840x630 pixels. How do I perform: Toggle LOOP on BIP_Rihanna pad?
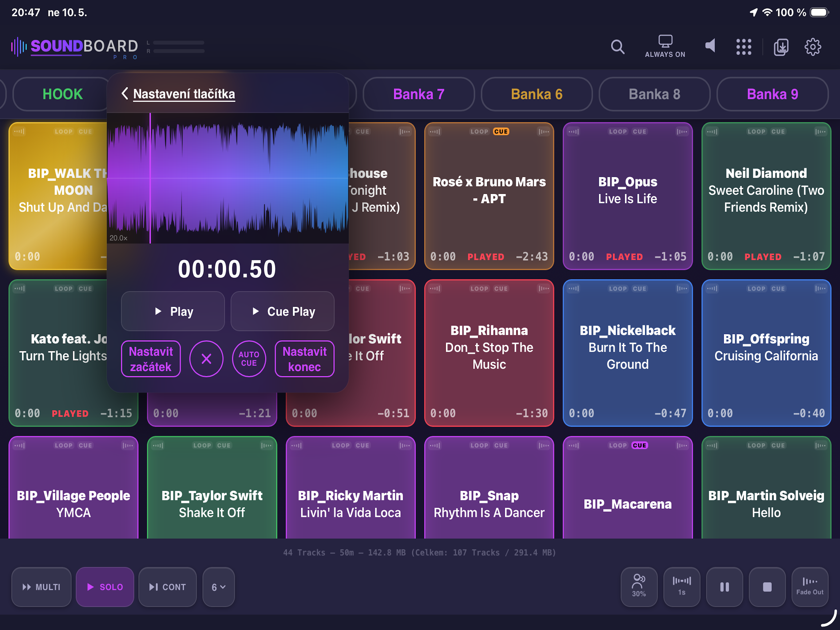coord(479,289)
